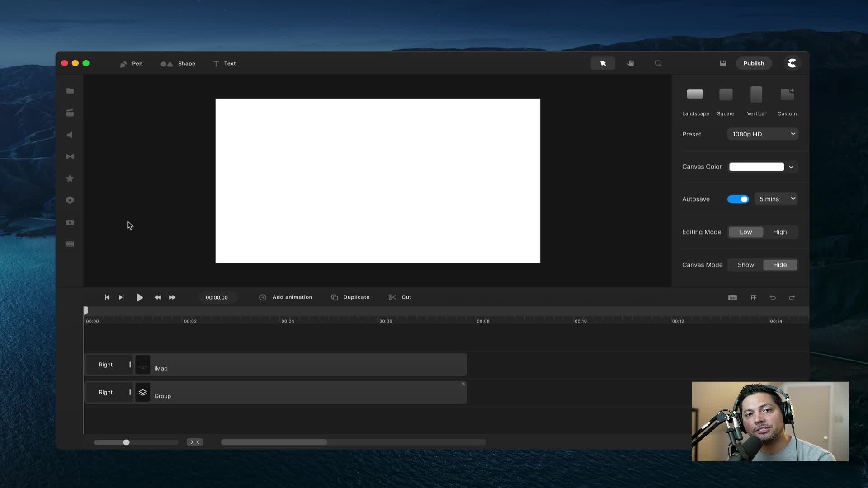Expand the Canvas Color chevron
Image resolution: width=868 pixels, height=488 pixels.
tap(791, 167)
